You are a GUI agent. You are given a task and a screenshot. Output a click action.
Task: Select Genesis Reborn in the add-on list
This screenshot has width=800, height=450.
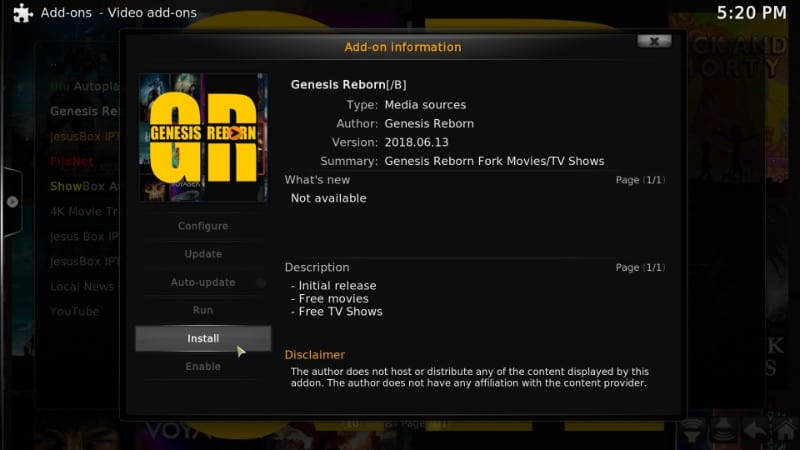tap(85, 111)
